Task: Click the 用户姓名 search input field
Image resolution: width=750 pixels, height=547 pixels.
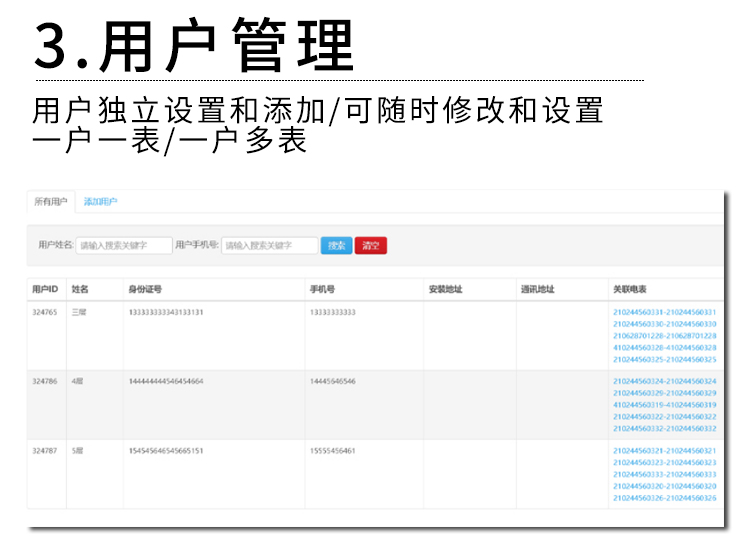Action: [x=124, y=245]
